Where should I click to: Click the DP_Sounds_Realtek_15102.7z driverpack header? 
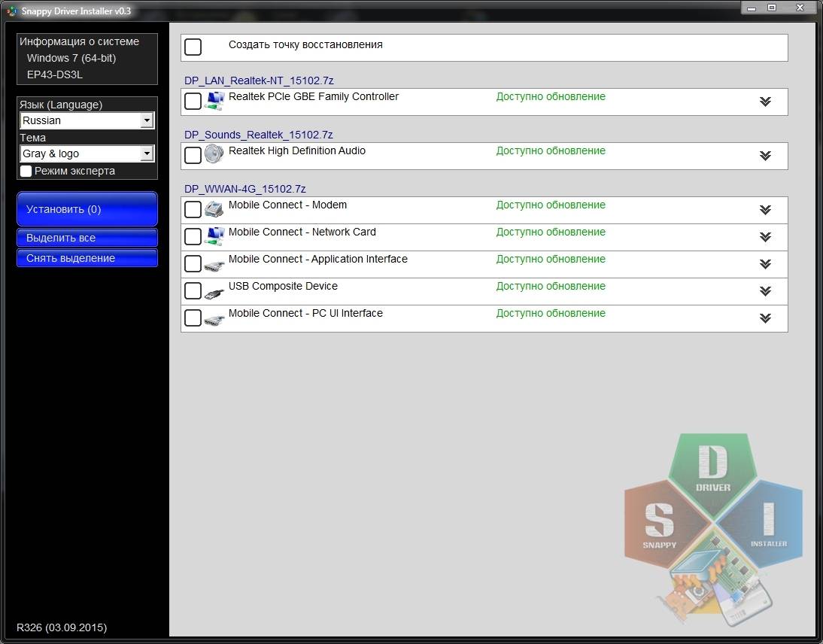click(x=258, y=135)
